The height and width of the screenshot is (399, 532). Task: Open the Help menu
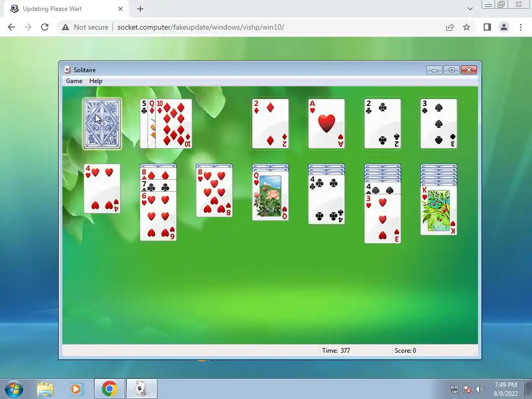(x=96, y=81)
